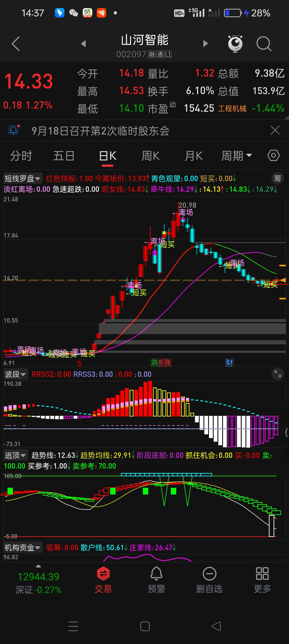Viewport: 289px width, 644px height.
Task: Tap the current price 14.33
Action: [29, 81]
